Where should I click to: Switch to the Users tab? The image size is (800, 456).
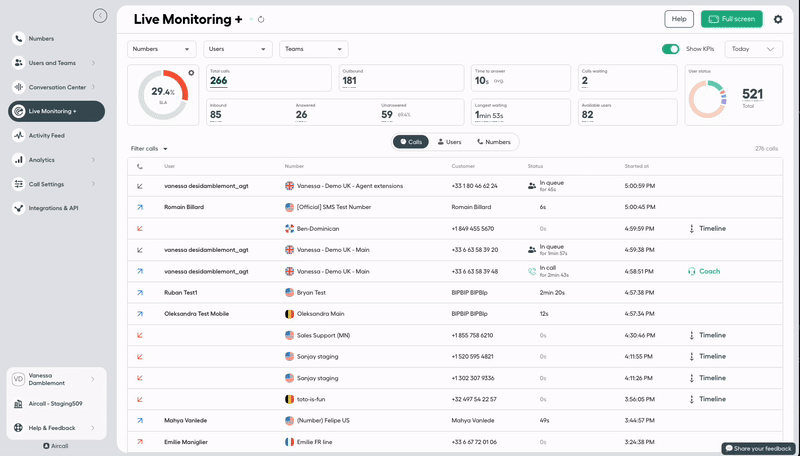coord(447,142)
